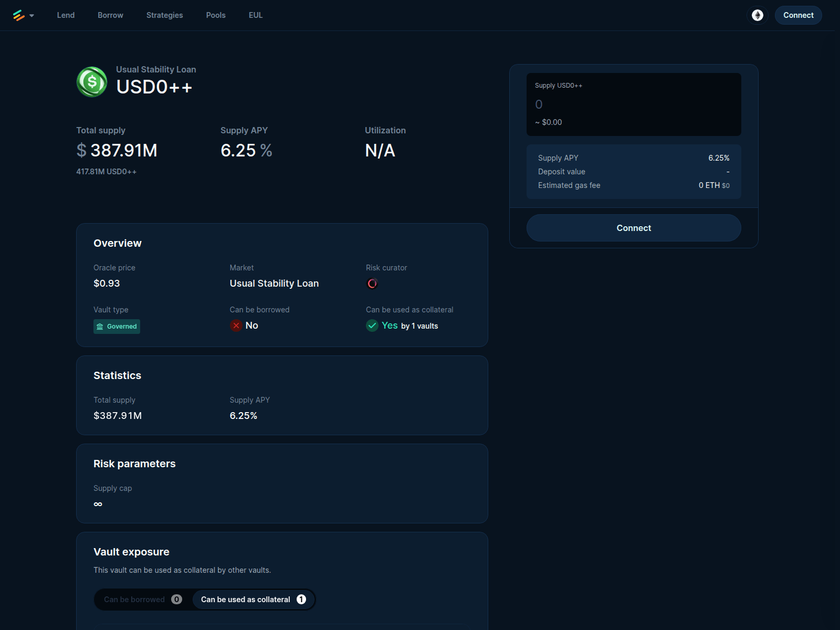
Task: Click the Deposit value dash in supply panel
Action: click(728, 172)
